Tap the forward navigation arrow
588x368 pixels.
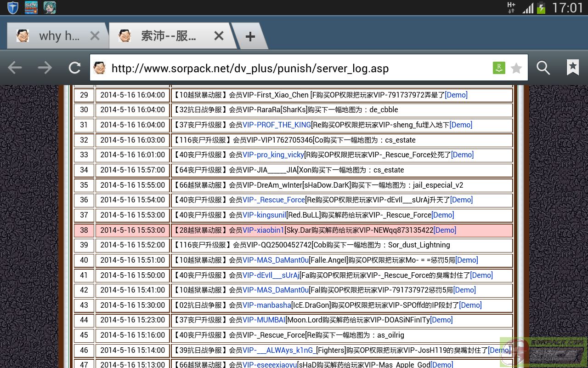pyautogui.click(x=45, y=68)
